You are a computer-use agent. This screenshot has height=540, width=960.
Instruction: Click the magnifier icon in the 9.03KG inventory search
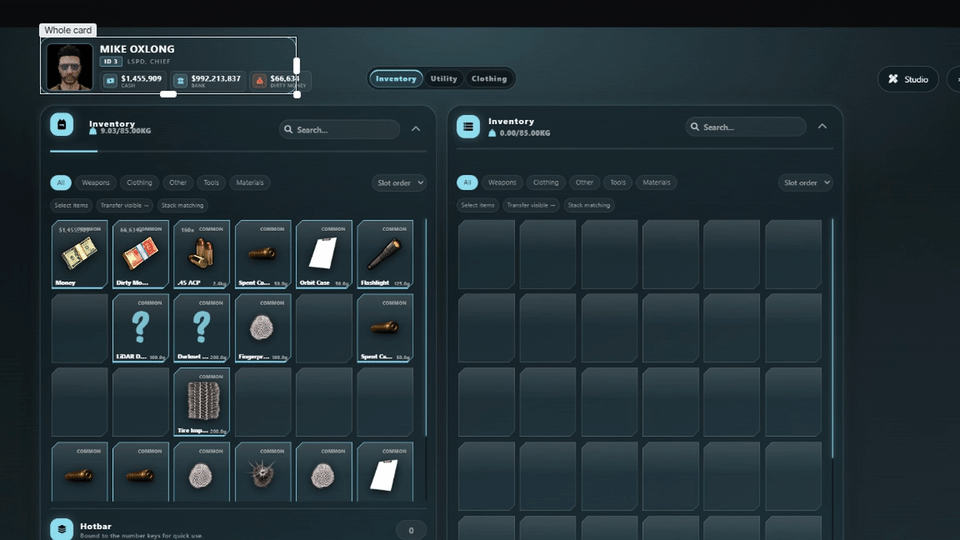(x=288, y=130)
